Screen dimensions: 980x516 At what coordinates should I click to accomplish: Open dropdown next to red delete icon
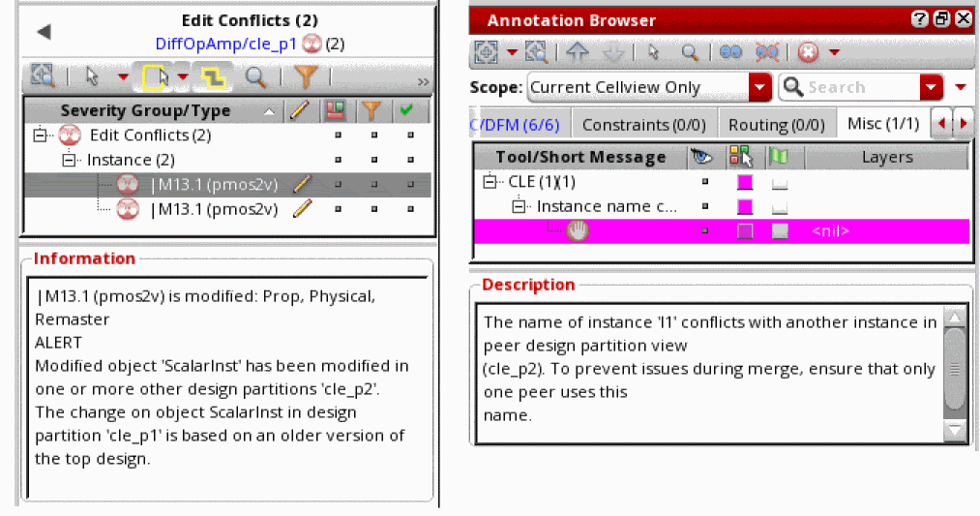834,52
